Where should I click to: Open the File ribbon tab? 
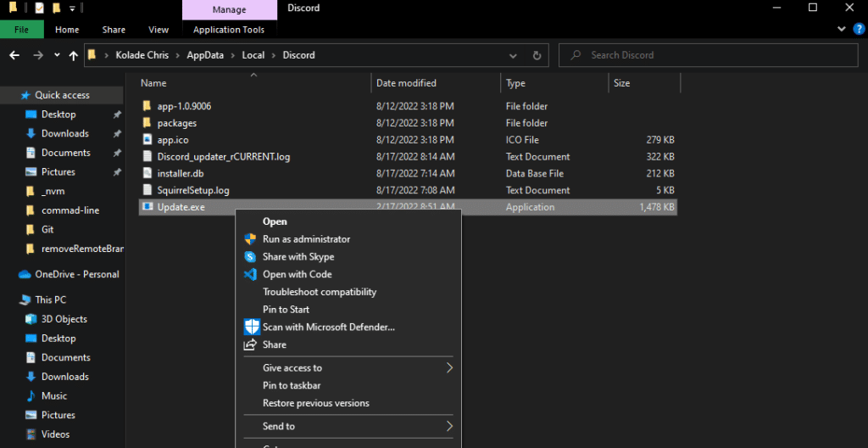click(21, 30)
